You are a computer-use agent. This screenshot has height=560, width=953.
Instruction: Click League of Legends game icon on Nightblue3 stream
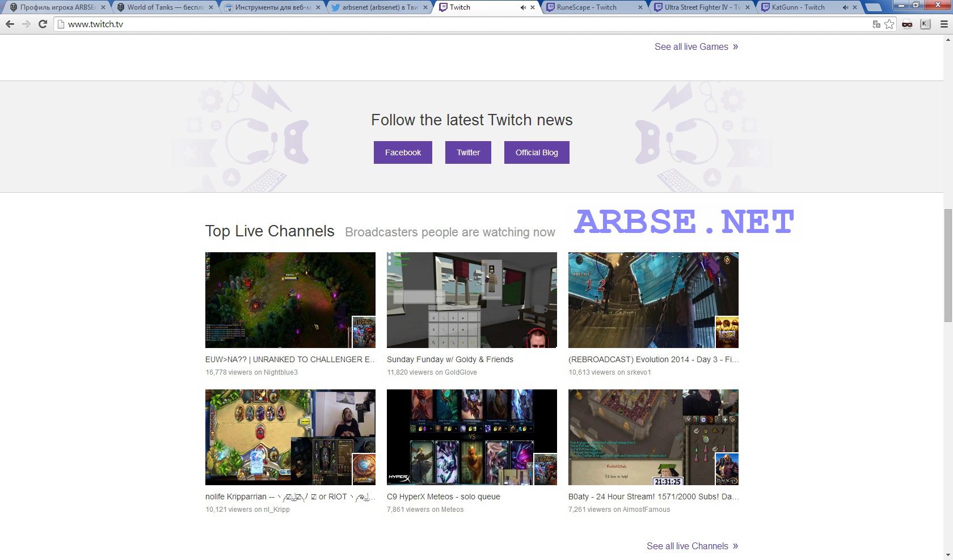tap(364, 332)
